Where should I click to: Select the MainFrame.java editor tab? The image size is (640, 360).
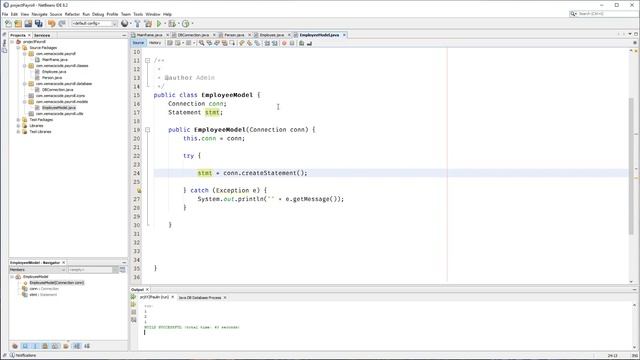tap(149, 35)
